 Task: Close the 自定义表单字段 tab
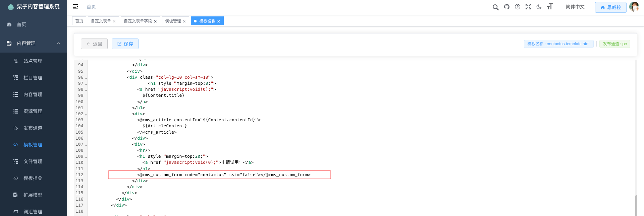click(155, 21)
